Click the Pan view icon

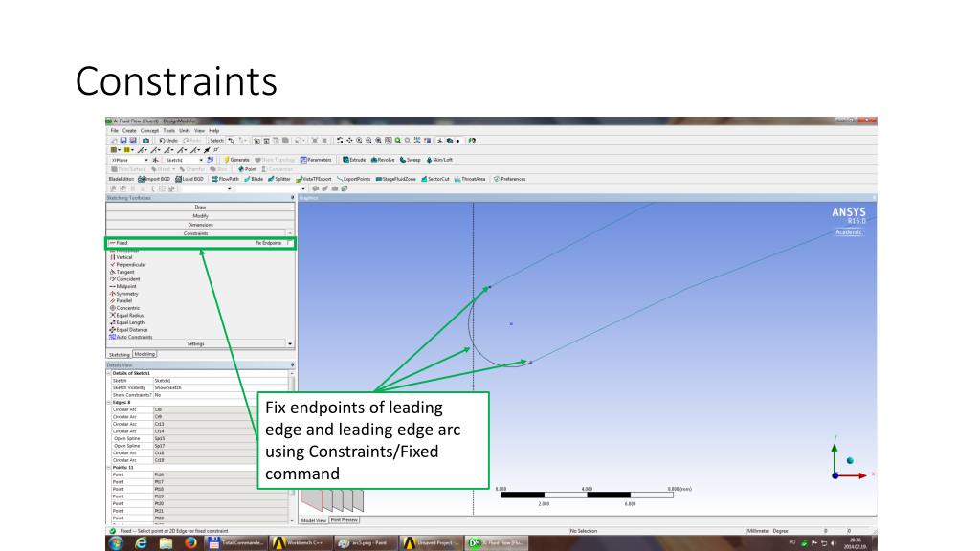point(349,141)
